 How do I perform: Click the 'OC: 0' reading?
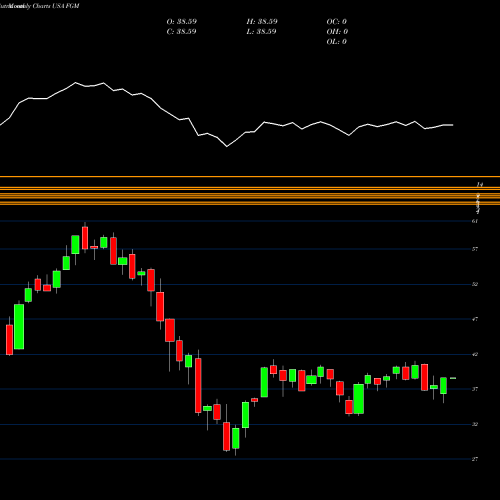[x=337, y=22]
